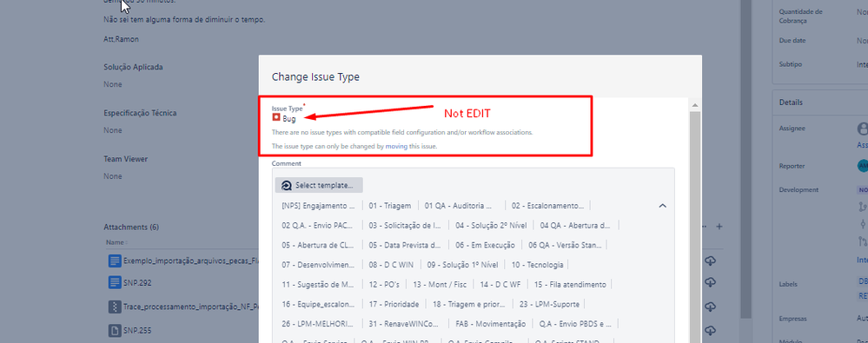Click the file icon beside SNP.255
Screen dimensions: 868x343
(114, 331)
